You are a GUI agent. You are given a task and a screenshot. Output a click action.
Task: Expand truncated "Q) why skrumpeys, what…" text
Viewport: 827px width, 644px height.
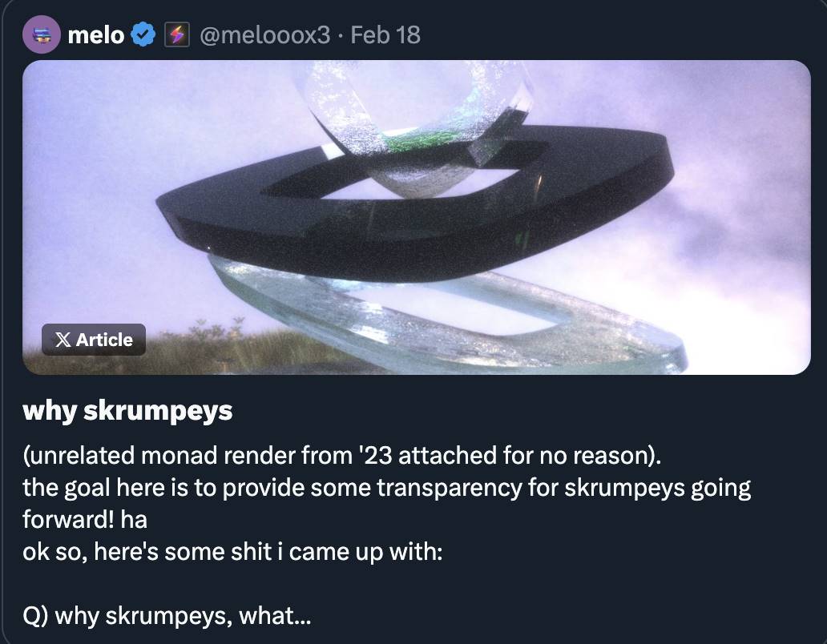point(167,616)
